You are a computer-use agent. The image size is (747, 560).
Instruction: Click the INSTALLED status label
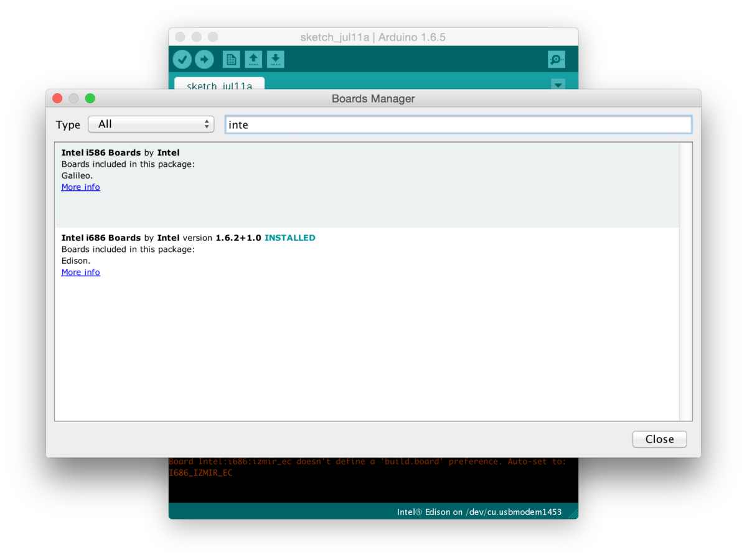[x=290, y=238]
